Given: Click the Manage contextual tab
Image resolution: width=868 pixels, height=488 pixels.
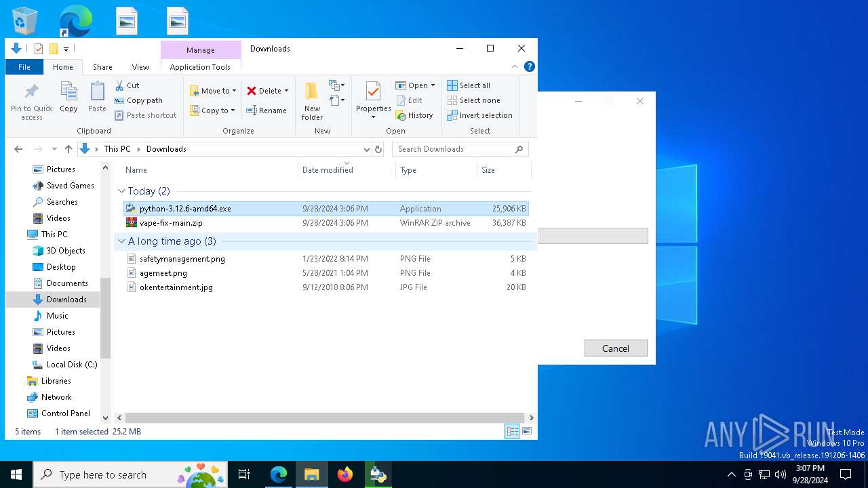Looking at the screenshot, I should 201,50.
